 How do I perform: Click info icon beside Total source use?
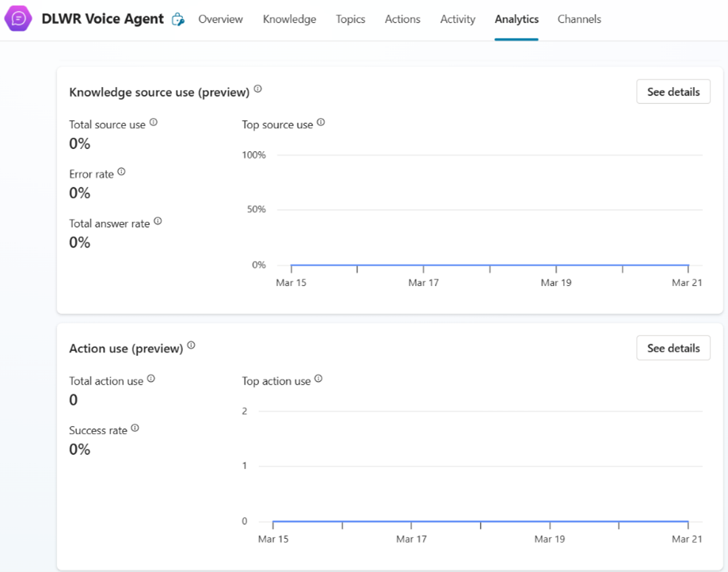pos(154,123)
